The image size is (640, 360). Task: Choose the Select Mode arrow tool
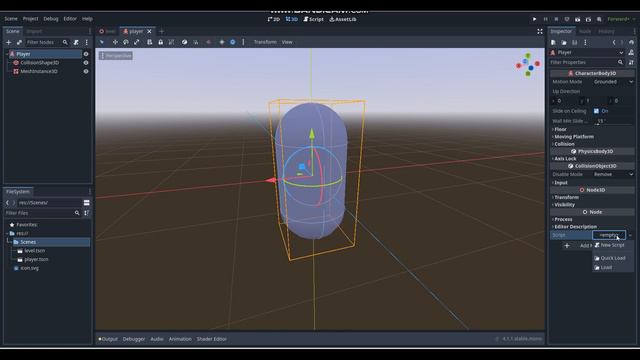[x=102, y=42]
